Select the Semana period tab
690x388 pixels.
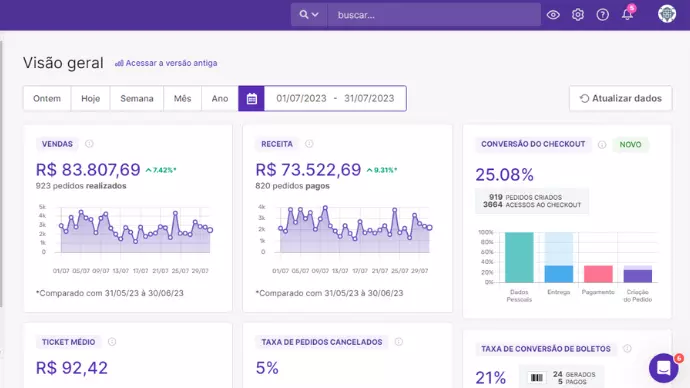click(x=137, y=99)
